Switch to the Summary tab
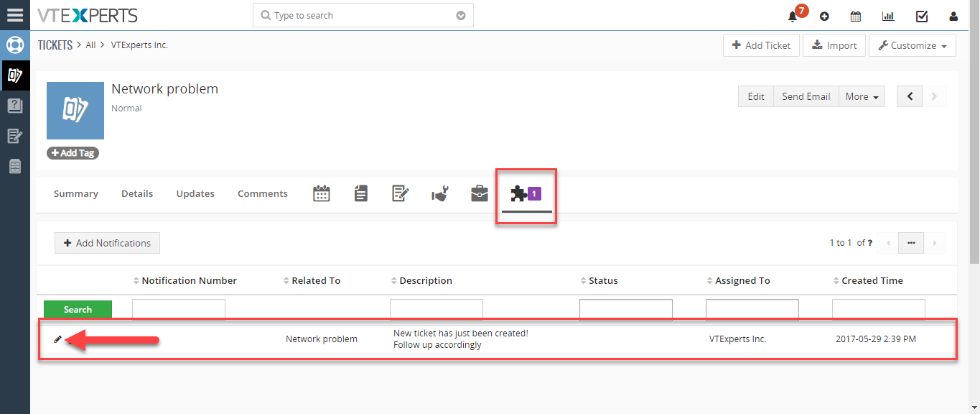Screen dimensions: 980x414 pos(76,193)
